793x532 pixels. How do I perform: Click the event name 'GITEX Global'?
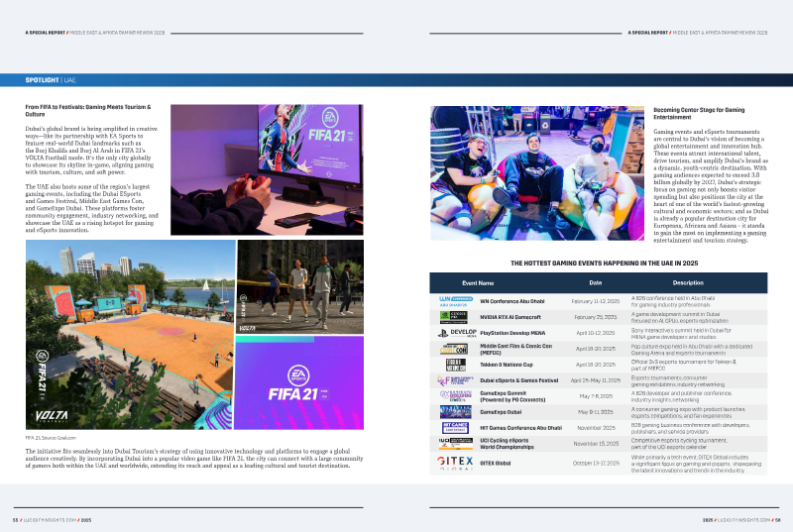coord(495,463)
